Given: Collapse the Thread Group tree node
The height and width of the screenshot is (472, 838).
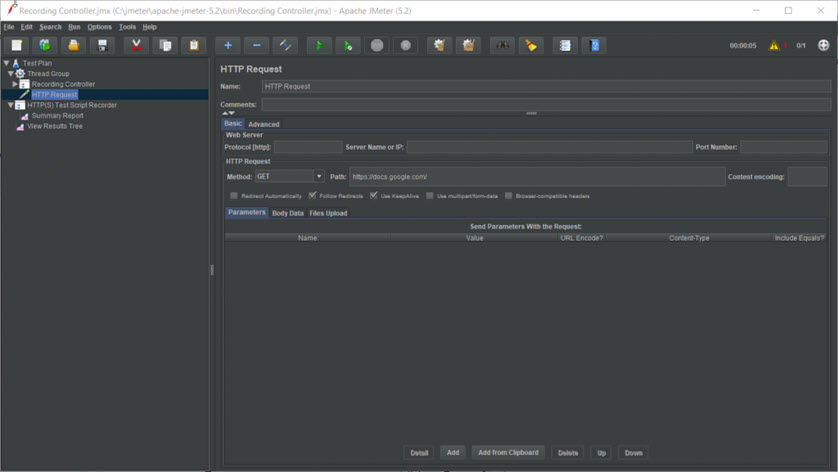Looking at the screenshot, I should (x=11, y=73).
